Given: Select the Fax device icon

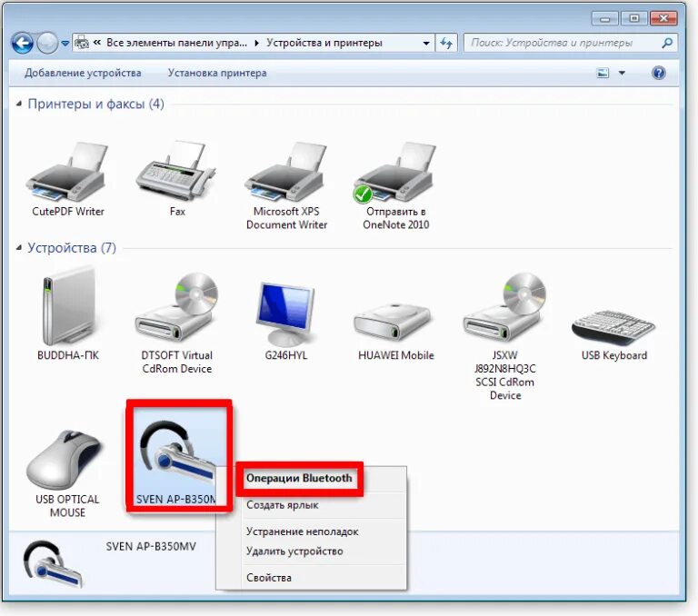Looking at the screenshot, I should click(177, 173).
